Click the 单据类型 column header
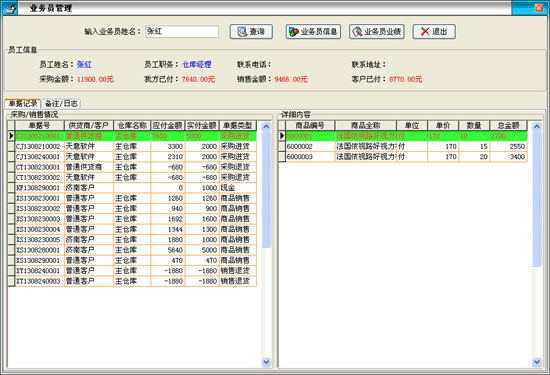 click(238, 126)
